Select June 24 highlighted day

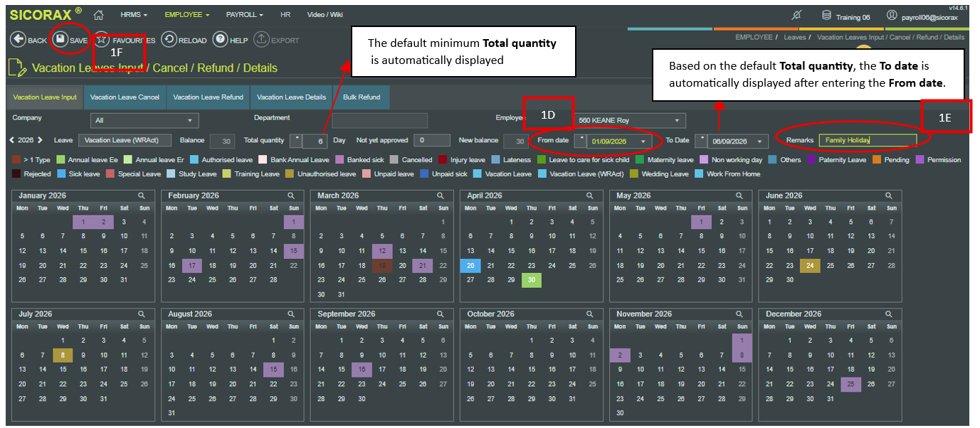810,265
